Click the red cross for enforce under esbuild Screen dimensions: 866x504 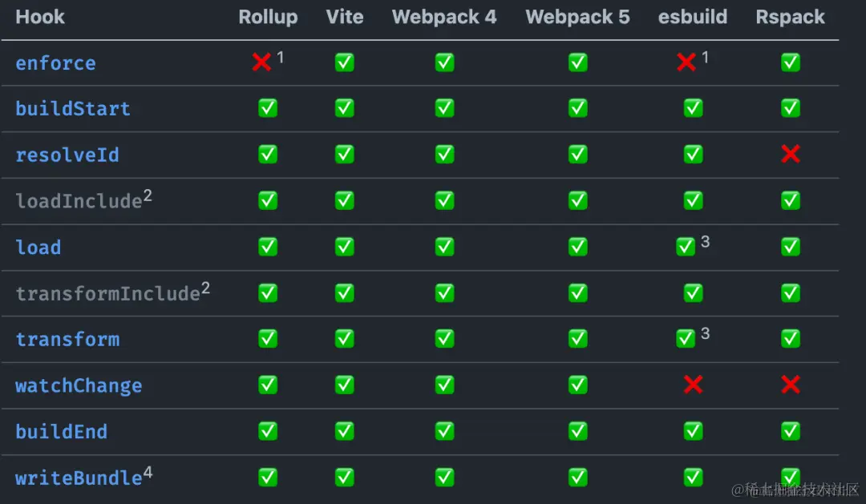point(686,62)
